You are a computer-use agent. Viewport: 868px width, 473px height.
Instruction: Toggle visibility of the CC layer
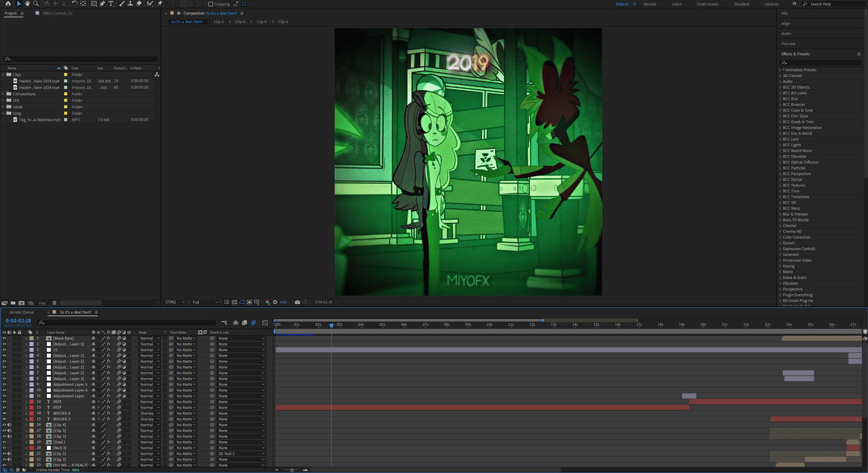click(x=4, y=350)
